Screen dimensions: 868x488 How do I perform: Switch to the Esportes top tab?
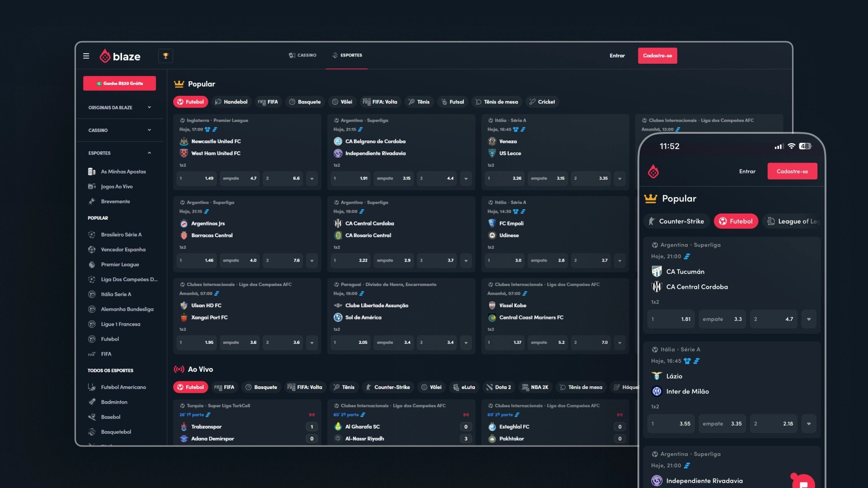pyautogui.click(x=347, y=55)
